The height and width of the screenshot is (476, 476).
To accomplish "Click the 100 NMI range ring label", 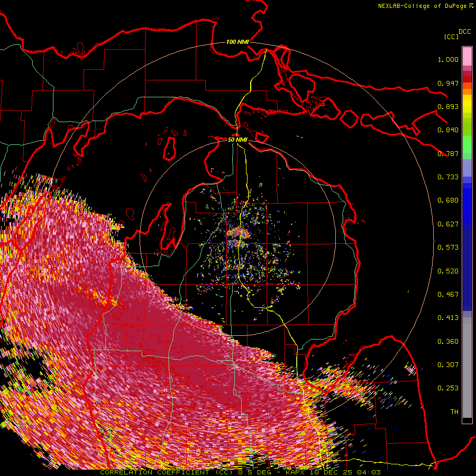I will point(237,42).
